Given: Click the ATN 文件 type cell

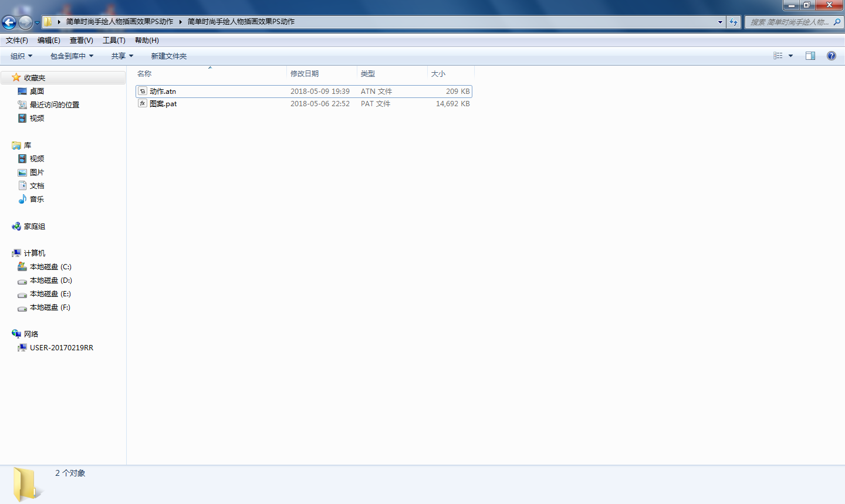Looking at the screenshot, I should click(376, 92).
